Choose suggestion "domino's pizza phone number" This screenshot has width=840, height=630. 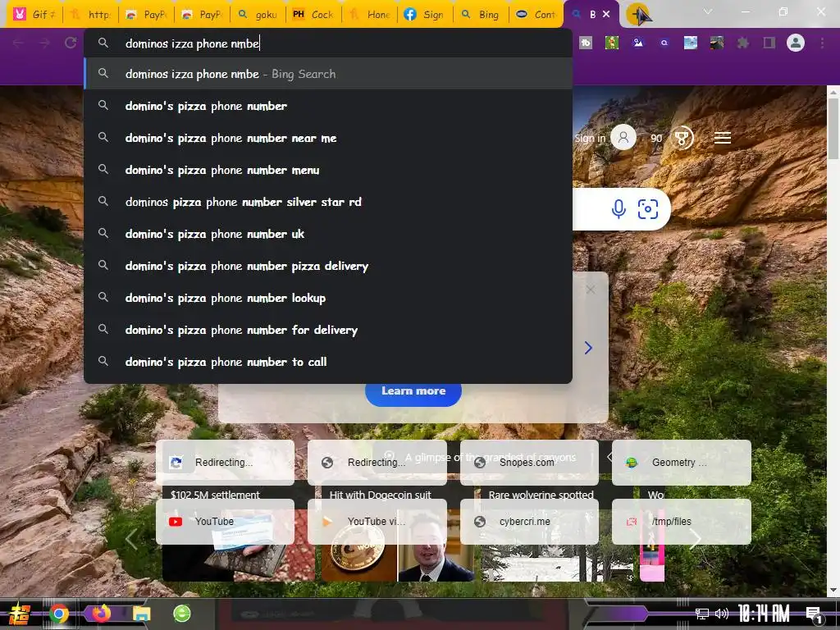click(x=328, y=106)
